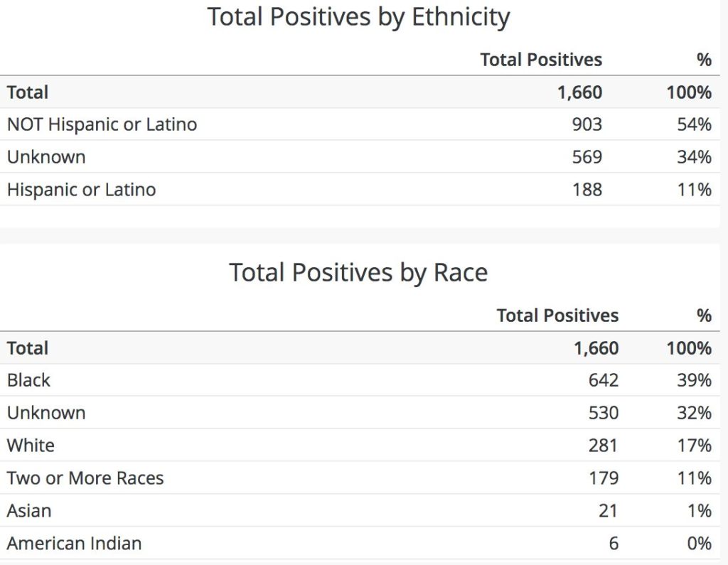The height and width of the screenshot is (565, 728).
Task: Click the 642 value for Black
Action: pyautogui.click(x=603, y=380)
